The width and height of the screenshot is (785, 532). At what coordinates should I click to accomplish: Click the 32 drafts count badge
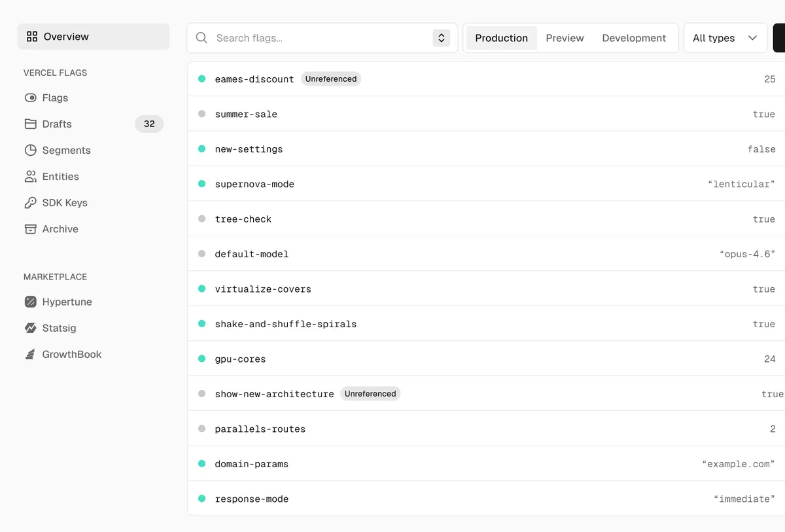[x=149, y=124]
